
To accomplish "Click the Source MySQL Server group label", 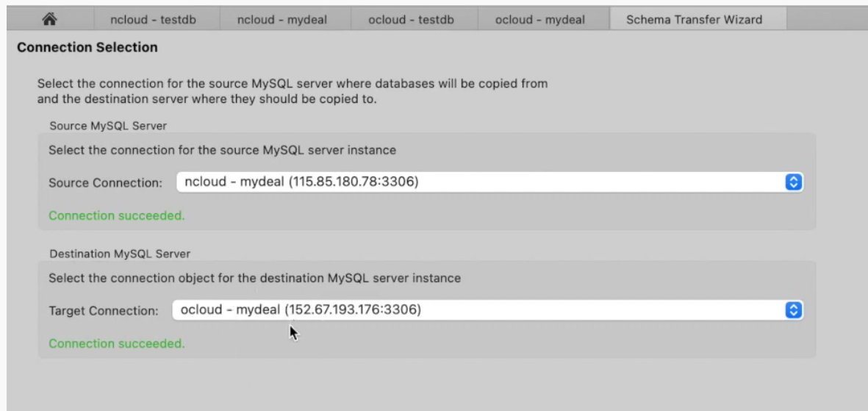I will coord(108,126).
